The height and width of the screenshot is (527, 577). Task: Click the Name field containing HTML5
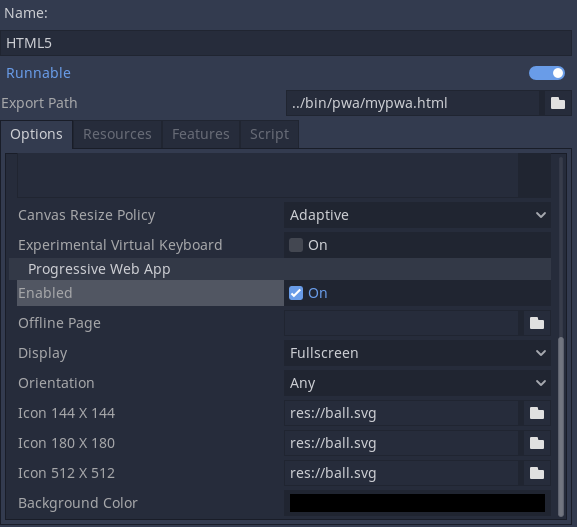[286, 43]
